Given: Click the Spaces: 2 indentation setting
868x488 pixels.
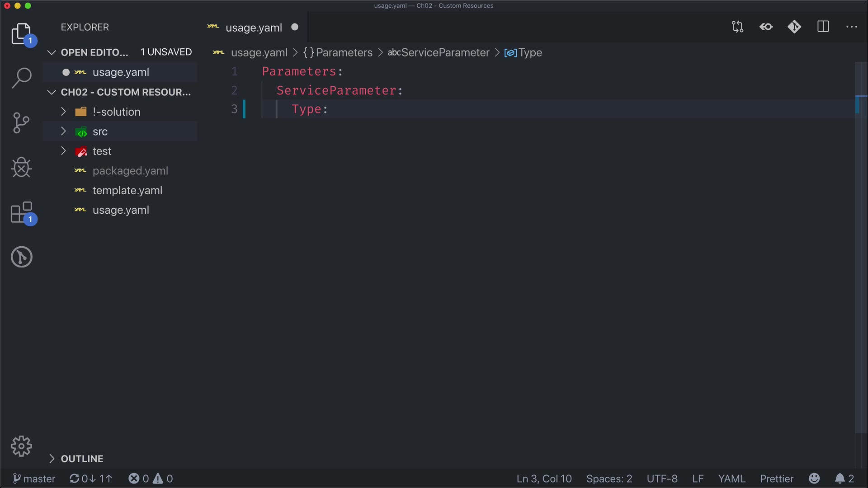Looking at the screenshot, I should click(x=609, y=479).
